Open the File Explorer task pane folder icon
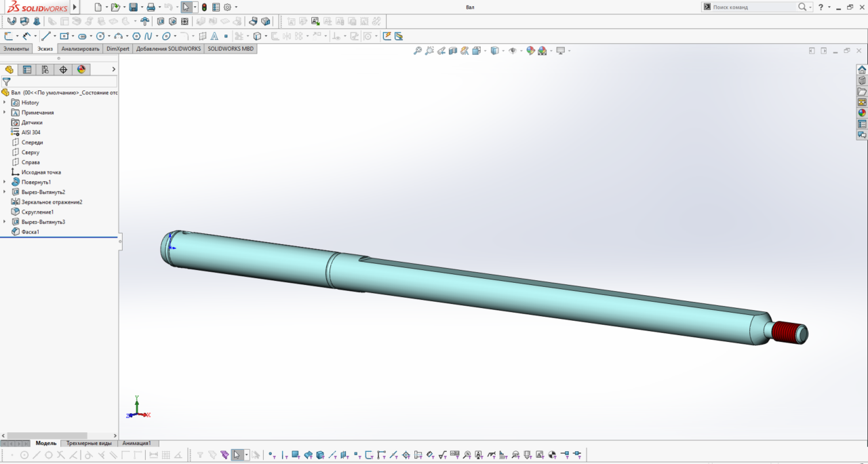 point(862,92)
